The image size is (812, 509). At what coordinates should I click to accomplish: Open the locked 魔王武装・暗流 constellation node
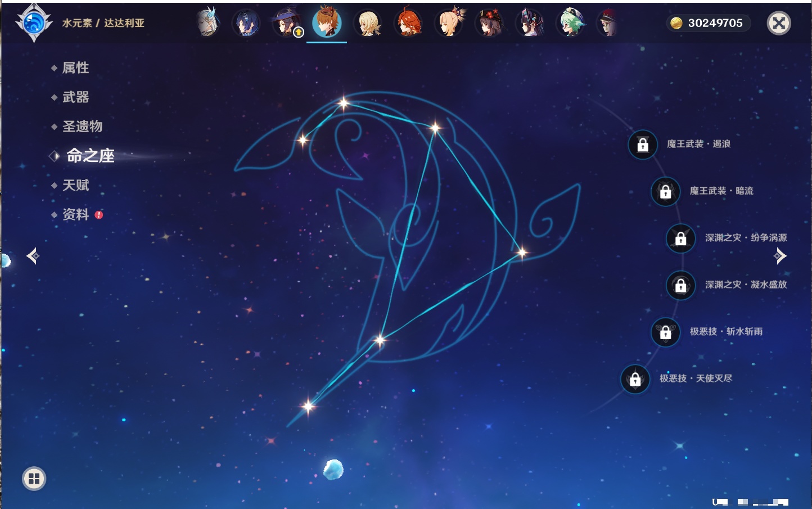666,191
